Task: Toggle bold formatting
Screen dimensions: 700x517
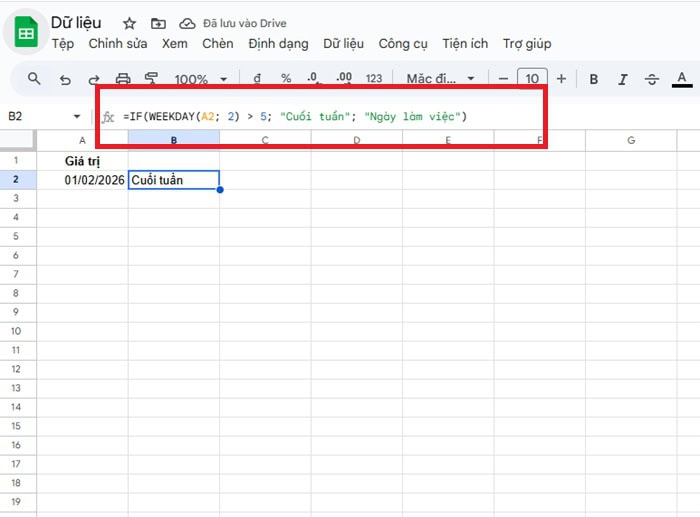Action: pyautogui.click(x=594, y=79)
